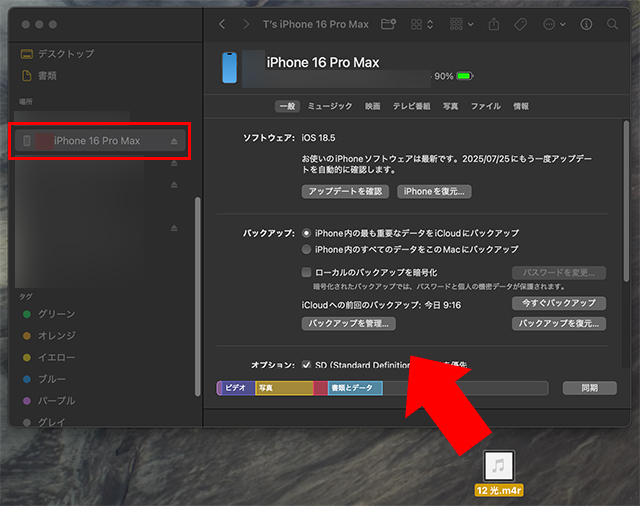Open the group-by grid dropdown
The image size is (640, 506).
461,24
